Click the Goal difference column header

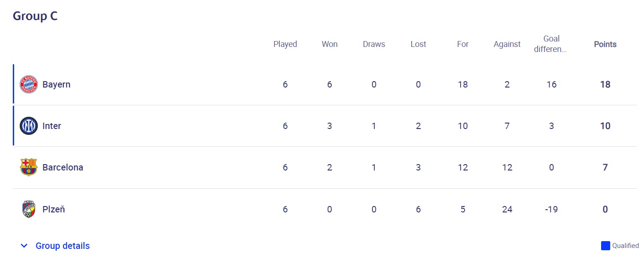tap(551, 44)
